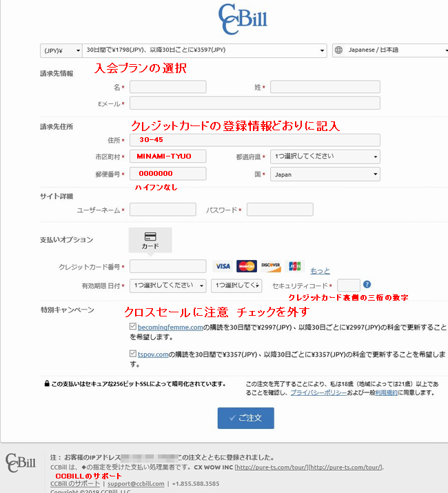Click the Discover card icon

point(271,266)
